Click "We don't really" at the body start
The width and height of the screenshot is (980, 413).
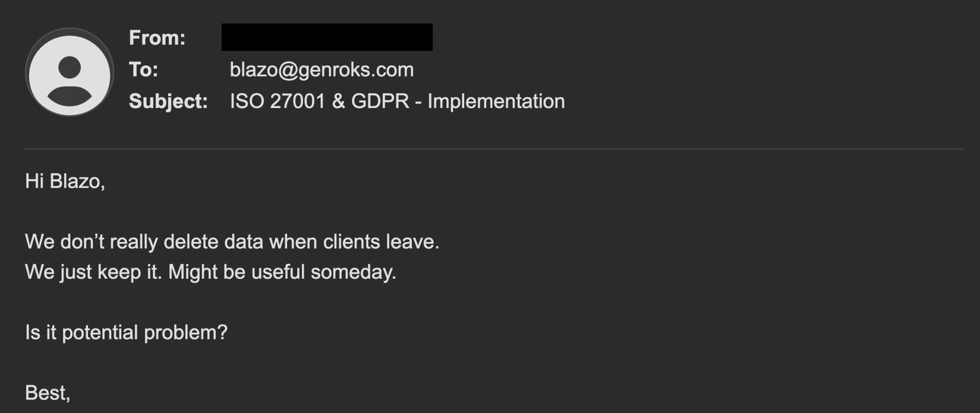tap(91, 242)
